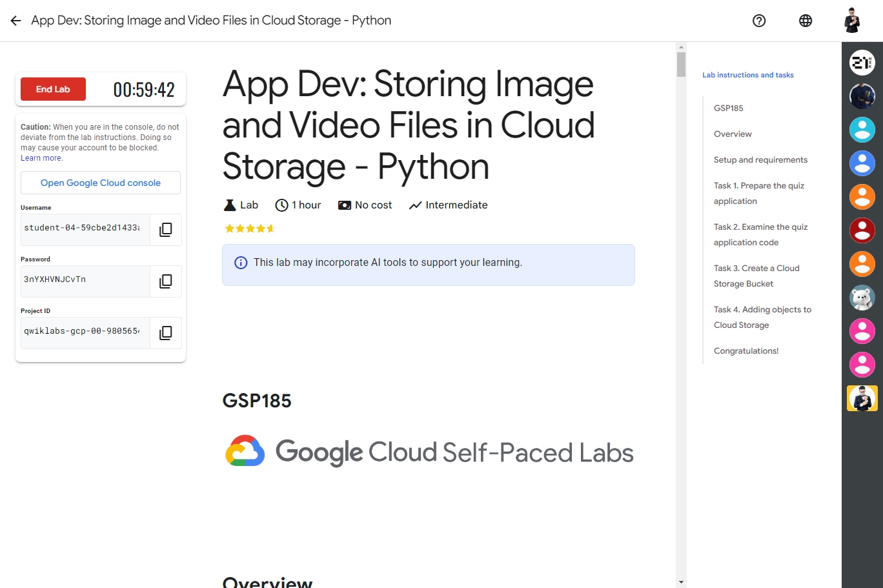Click Lab instructions and tasks heading
The height and width of the screenshot is (588, 883).
point(748,75)
